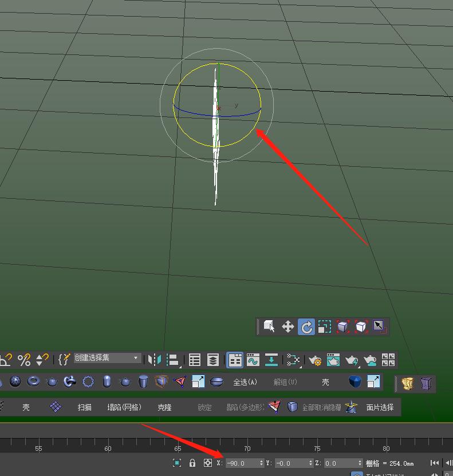Click the golden crumpled object icon
Screen dimensions: 453x476
(x=408, y=384)
